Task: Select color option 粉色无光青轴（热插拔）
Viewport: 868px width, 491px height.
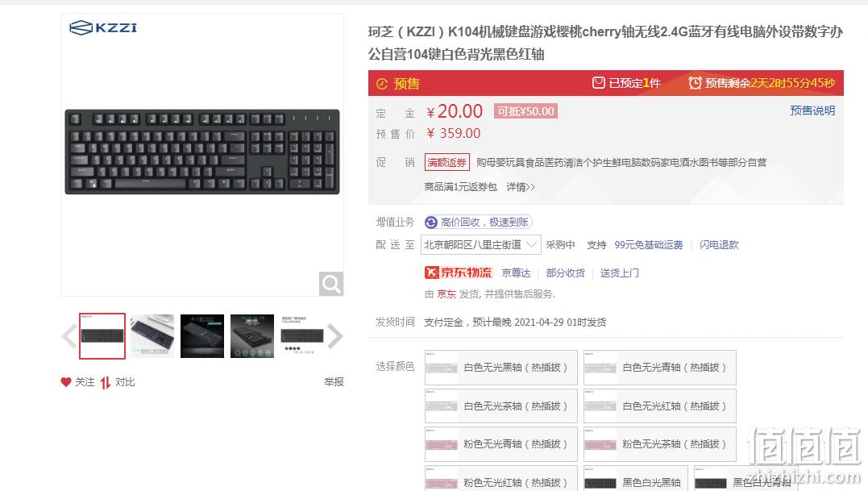Action: pos(501,444)
